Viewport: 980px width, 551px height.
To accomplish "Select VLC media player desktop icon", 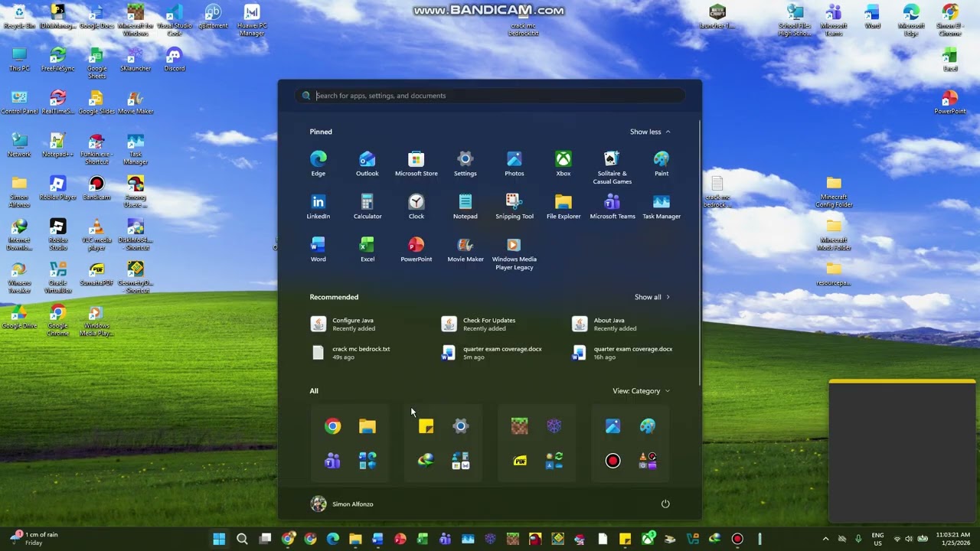I will click(x=96, y=234).
